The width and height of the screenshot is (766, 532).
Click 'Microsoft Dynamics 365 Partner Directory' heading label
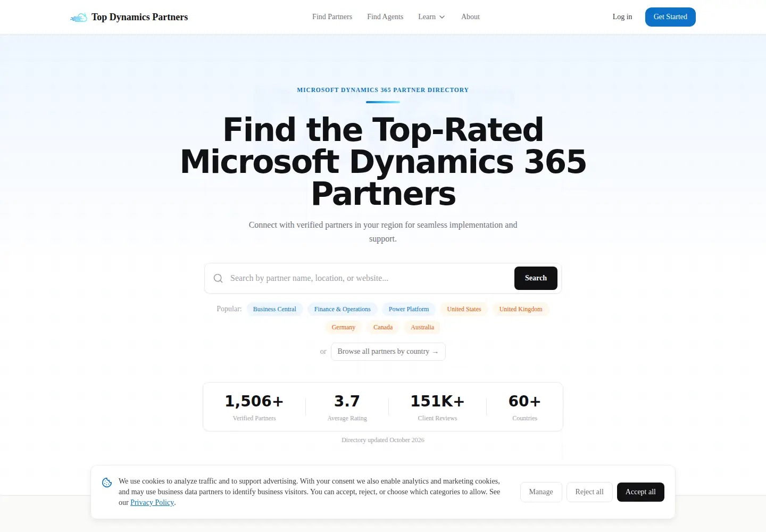(x=383, y=90)
